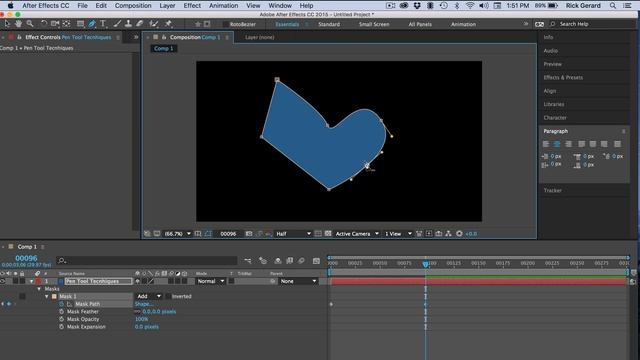This screenshot has width=640, height=360.
Task: Open the Tracker panel
Action: pos(553,191)
